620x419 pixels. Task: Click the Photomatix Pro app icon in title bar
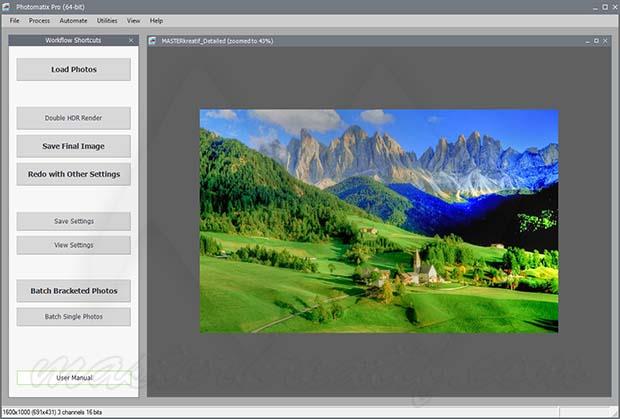[x=6, y=7]
